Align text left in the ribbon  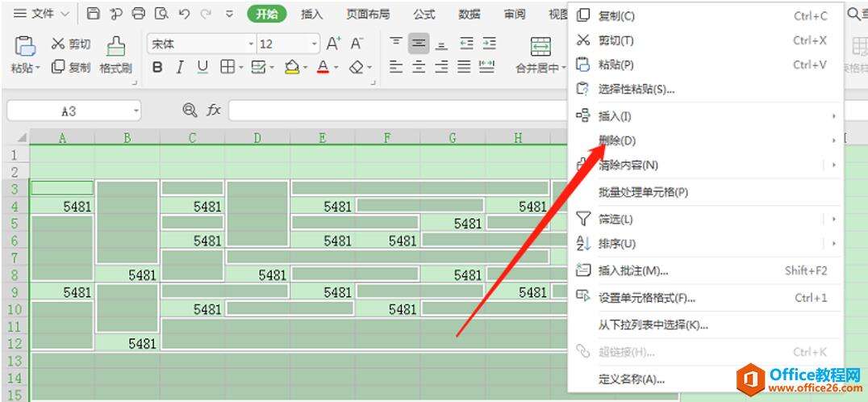(396, 67)
